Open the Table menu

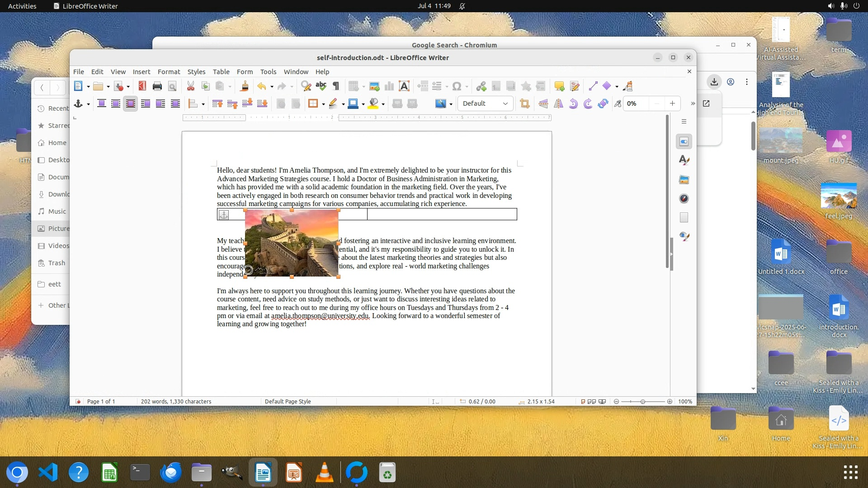pos(221,71)
